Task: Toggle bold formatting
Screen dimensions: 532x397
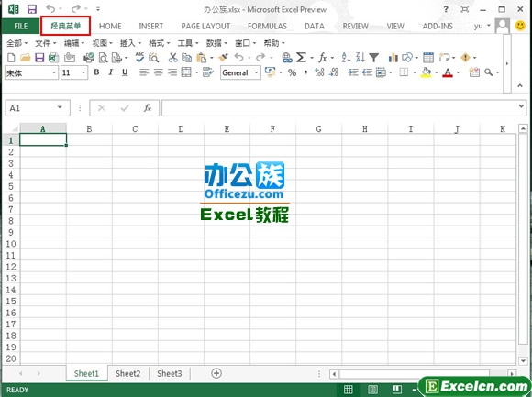Action: point(96,72)
